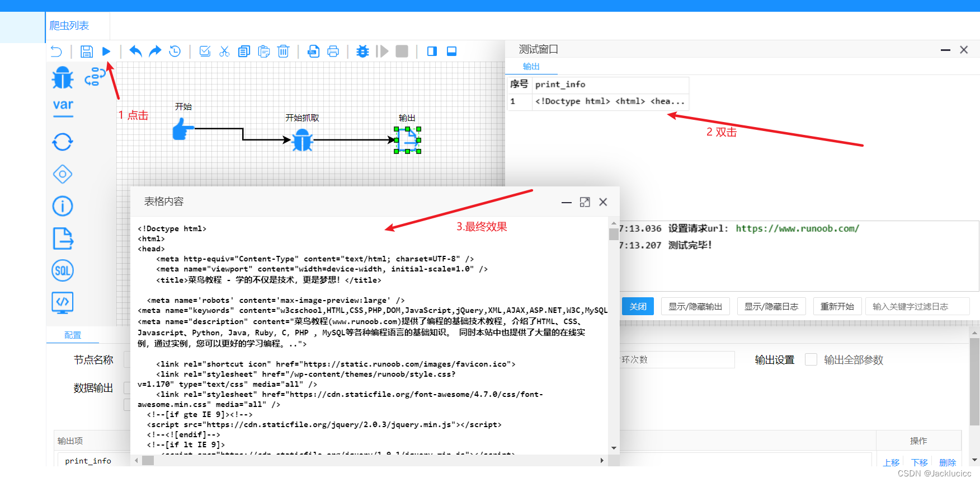The width and height of the screenshot is (980, 482).
Task: Minimize the 表格内容 dialog
Action: point(566,202)
